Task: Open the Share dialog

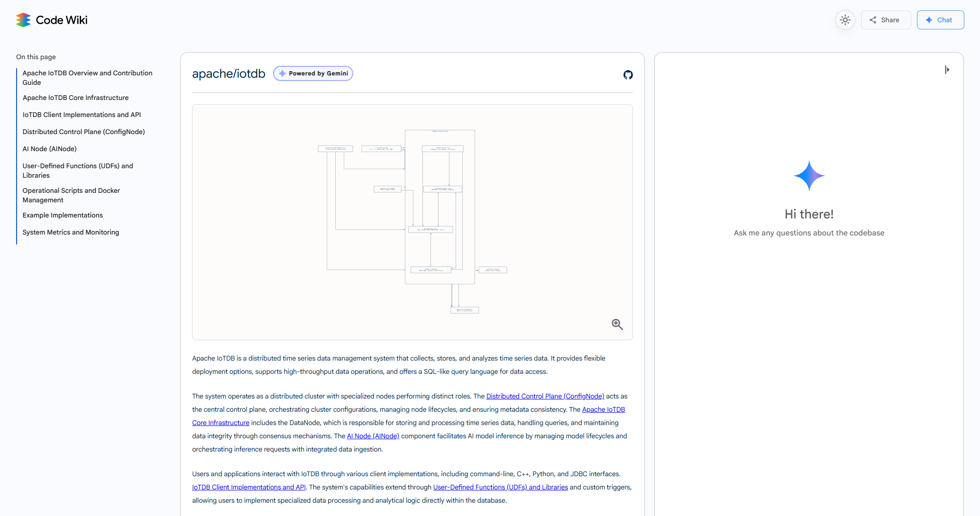Action: 886,19
